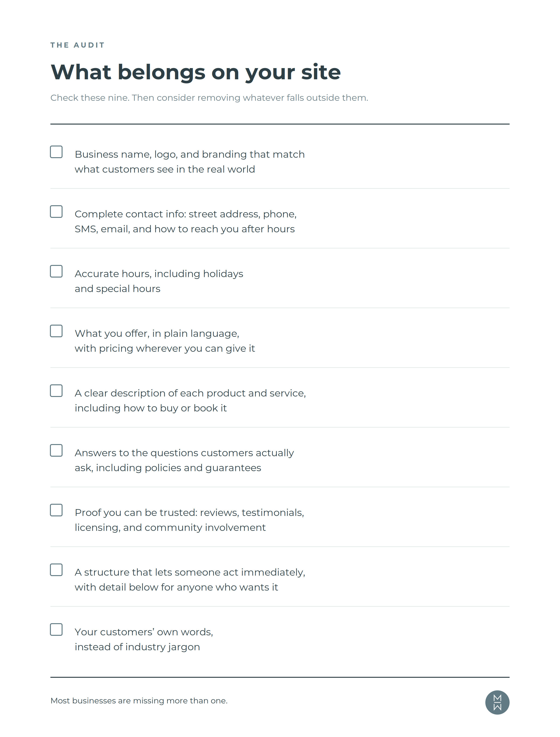Screen dimensions: 560x737
Task: Mark the 'What you offer' checkbox
Action: click(x=56, y=331)
